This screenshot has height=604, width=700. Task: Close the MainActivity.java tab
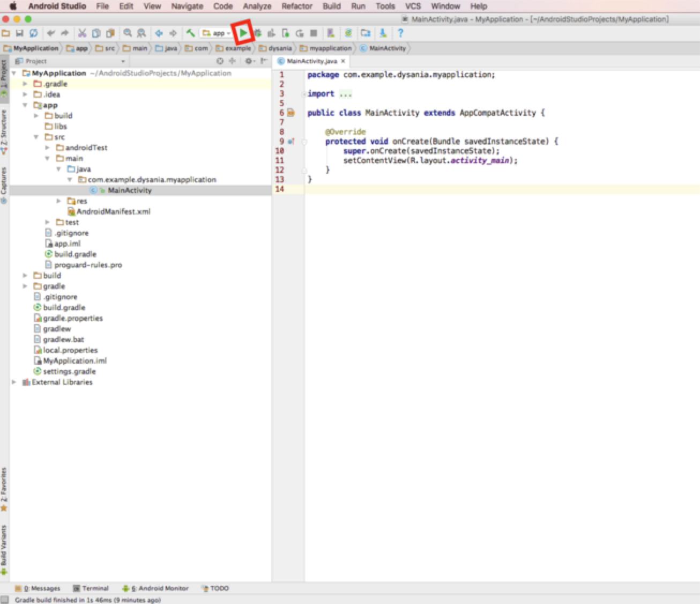(343, 61)
